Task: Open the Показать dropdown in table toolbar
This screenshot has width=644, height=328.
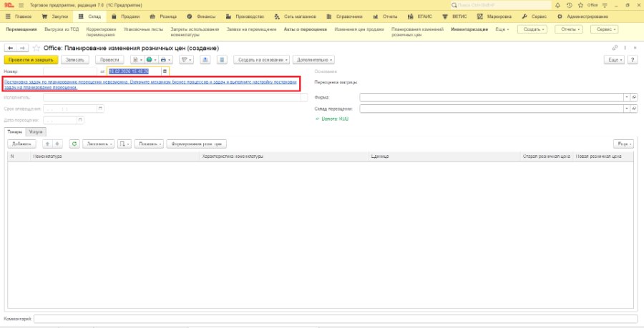Action: click(149, 144)
